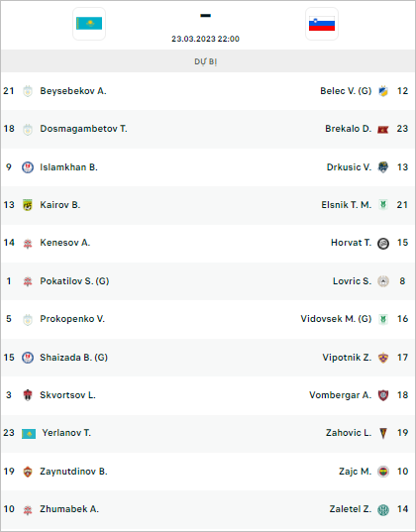The image size is (416, 532).
Task: Click club badge next to Skvortsov L.
Action: [28, 395]
